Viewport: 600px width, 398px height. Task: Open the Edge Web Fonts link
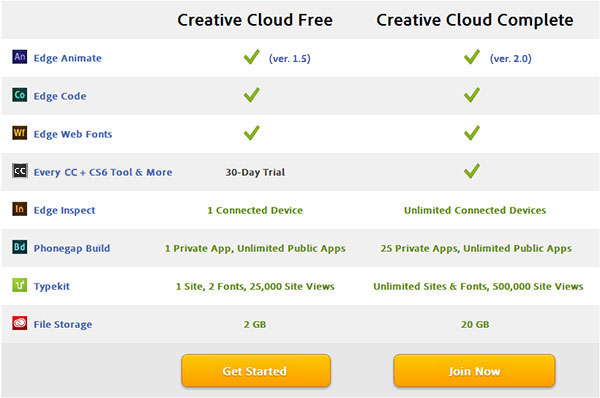click(73, 134)
